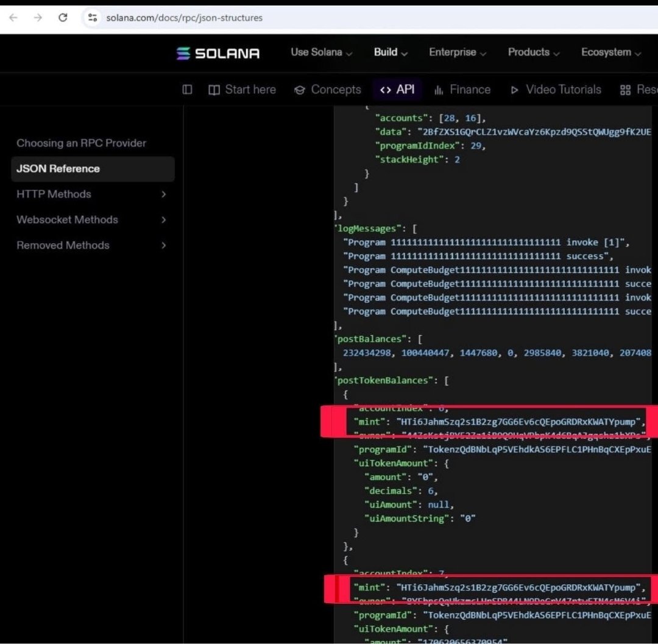Click balance value 2985840
Screen dimensions: 658x644
(542, 353)
